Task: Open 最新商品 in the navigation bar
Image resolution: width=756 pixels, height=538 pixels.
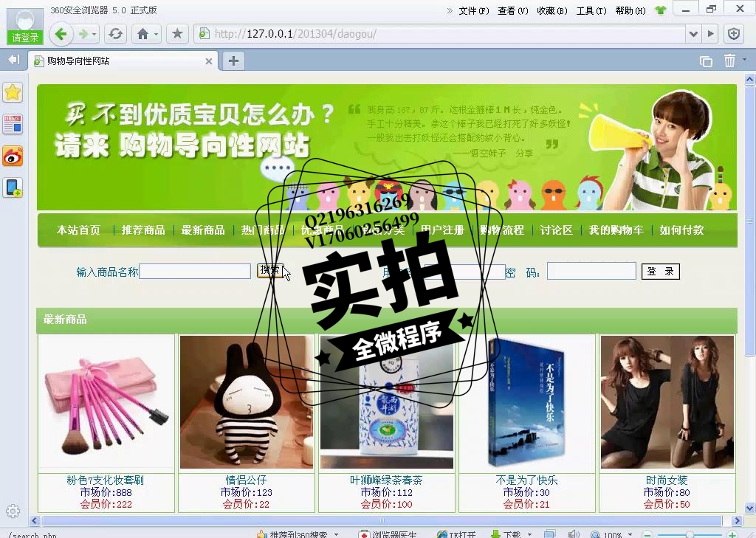Action: coord(203,230)
